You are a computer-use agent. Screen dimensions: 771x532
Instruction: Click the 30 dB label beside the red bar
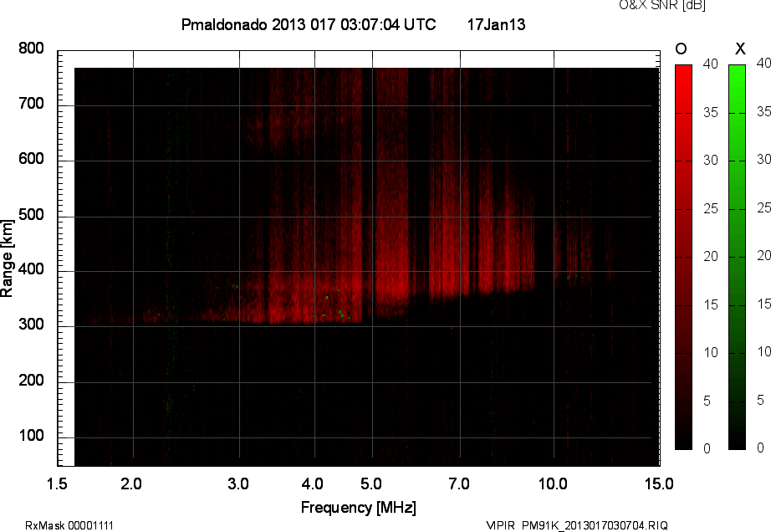(711, 161)
